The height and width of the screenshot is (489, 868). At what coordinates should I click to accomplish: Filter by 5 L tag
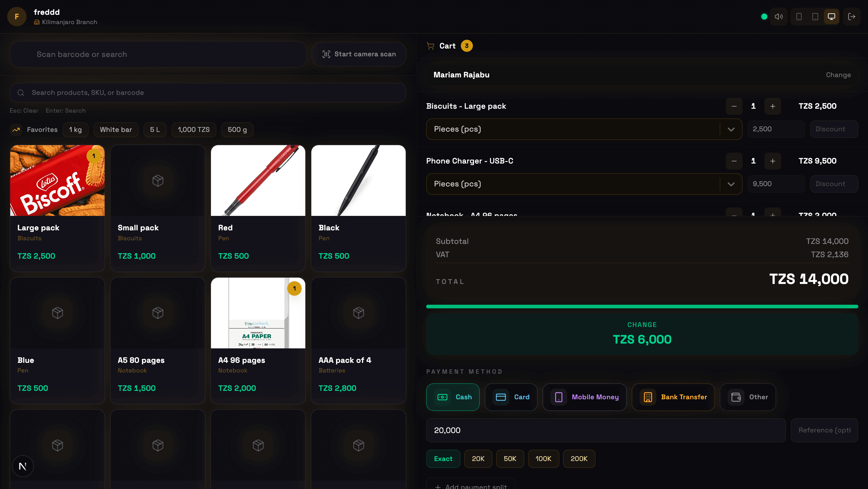tap(155, 129)
